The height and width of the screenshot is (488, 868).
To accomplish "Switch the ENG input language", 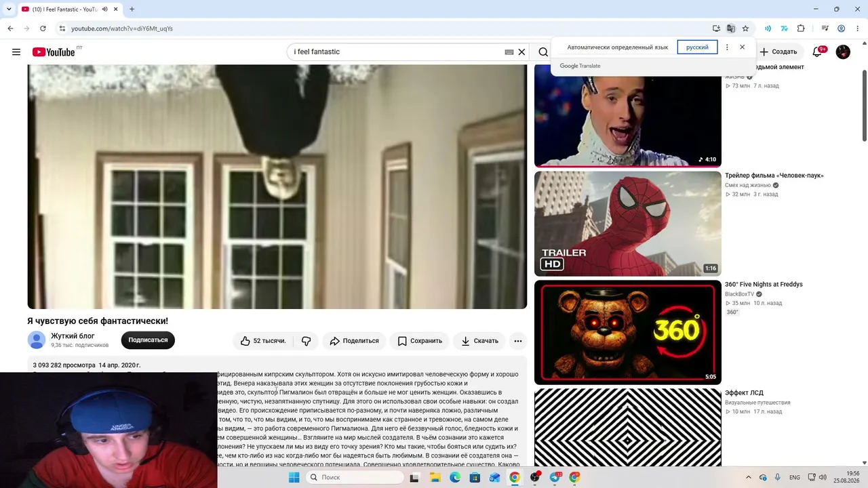I will click(x=795, y=477).
